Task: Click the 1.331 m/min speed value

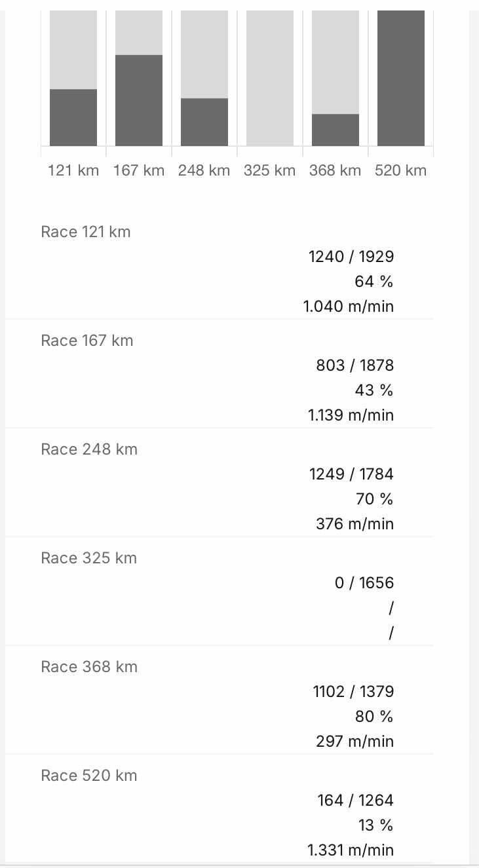Action: click(x=351, y=850)
